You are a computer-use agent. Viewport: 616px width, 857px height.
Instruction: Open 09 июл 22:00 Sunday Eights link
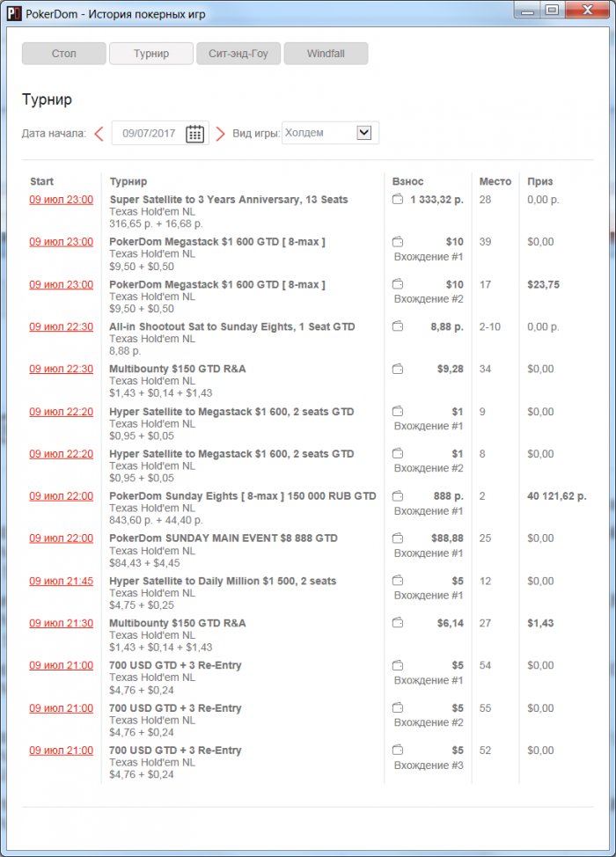62,496
